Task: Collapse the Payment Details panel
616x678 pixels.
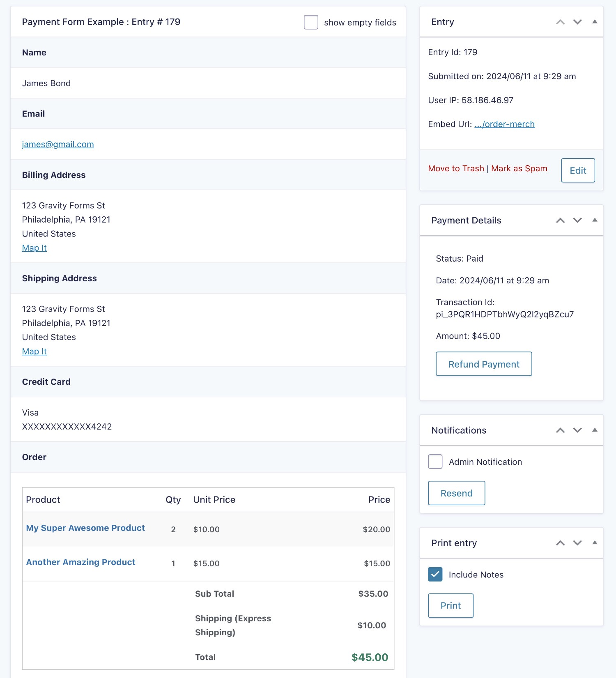Action: click(595, 220)
